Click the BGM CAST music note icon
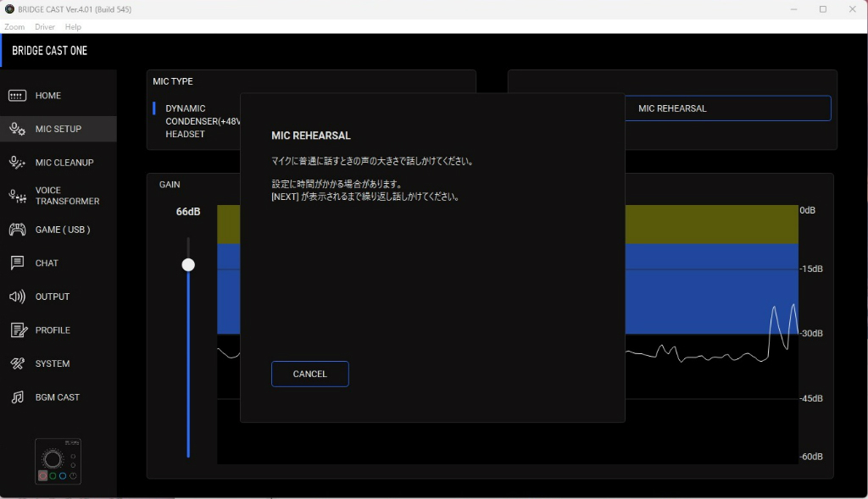This screenshot has height=499, width=868. tap(17, 397)
